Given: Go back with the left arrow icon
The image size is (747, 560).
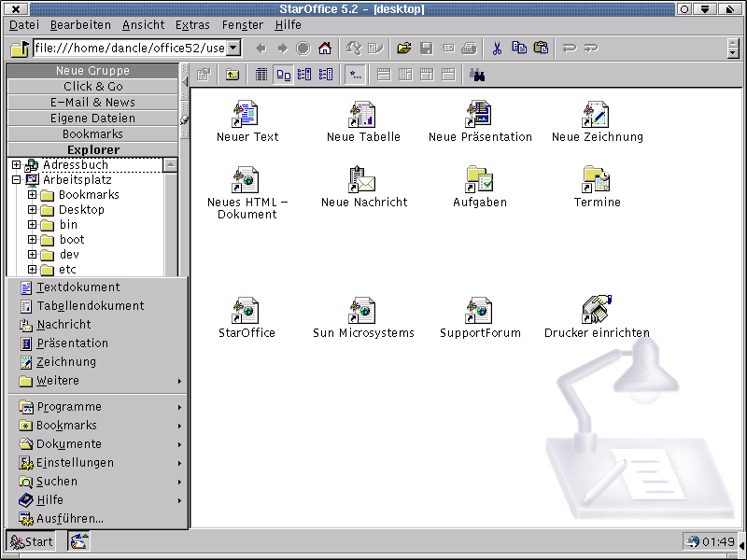Looking at the screenshot, I should pos(261,49).
